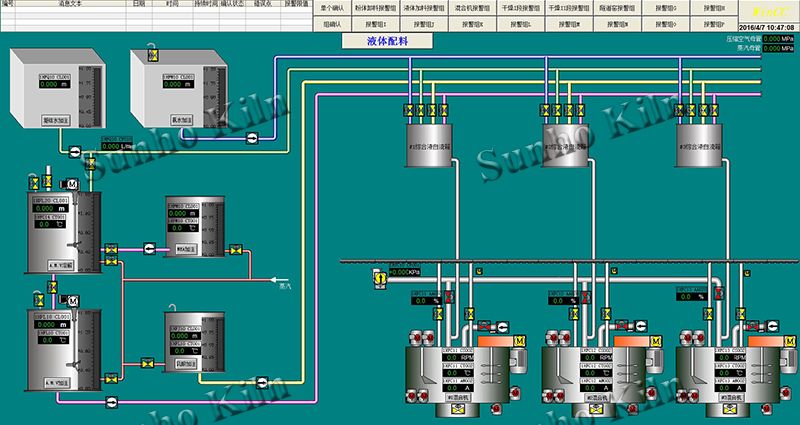Click the drive motor M on mixer #3
This screenshot has width=800, height=425.
tap(791, 341)
